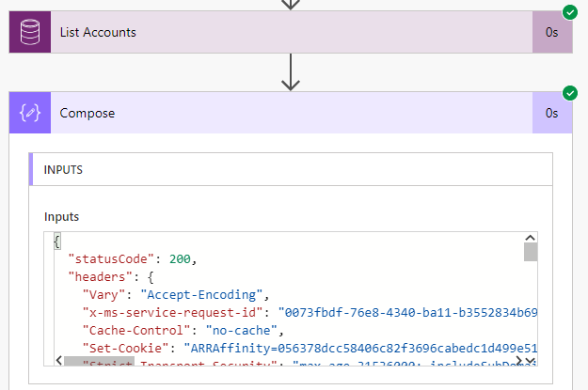The image size is (588, 390).
Task: Click the vertical scrollbar thumb in Inputs box
Action: (531, 252)
